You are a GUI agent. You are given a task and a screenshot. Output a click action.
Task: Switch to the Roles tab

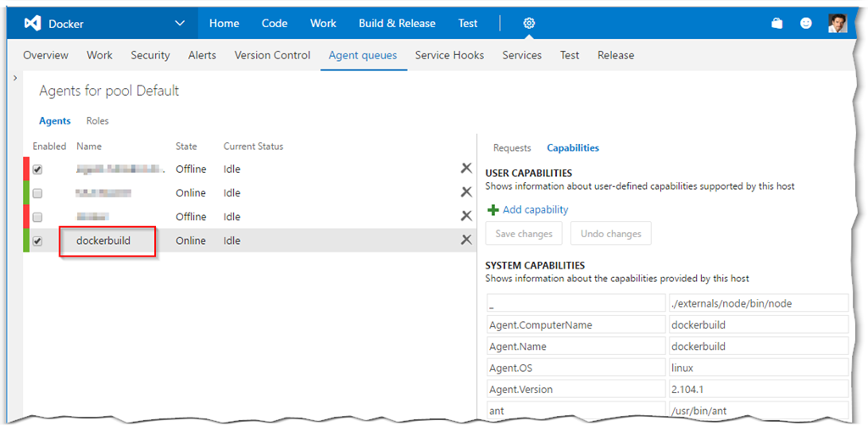pos(97,121)
